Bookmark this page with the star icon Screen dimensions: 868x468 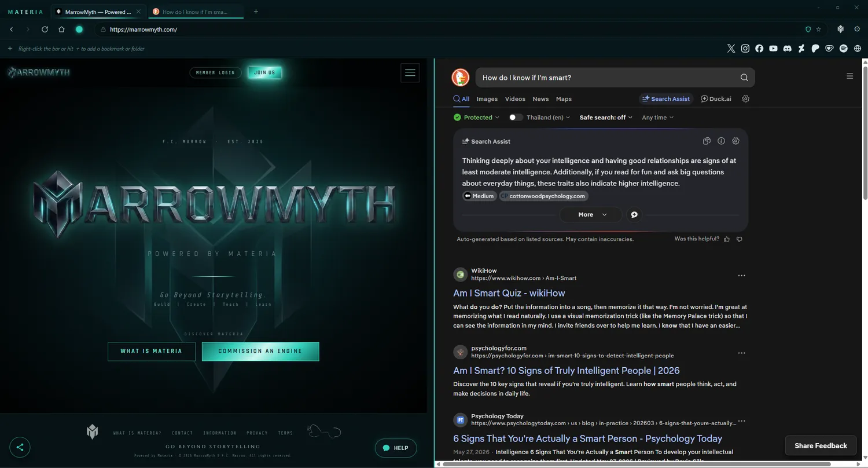818,29
